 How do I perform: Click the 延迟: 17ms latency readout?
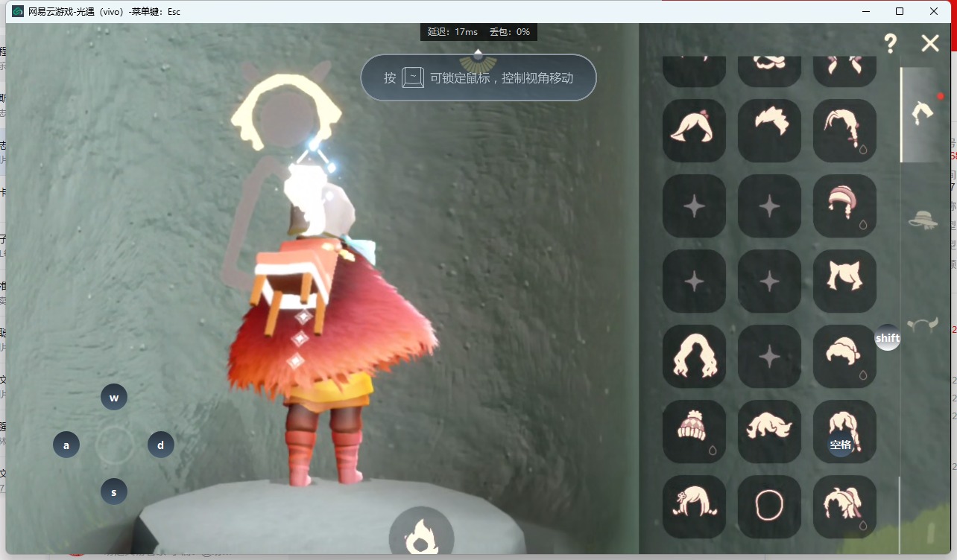pyautogui.click(x=452, y=32)
